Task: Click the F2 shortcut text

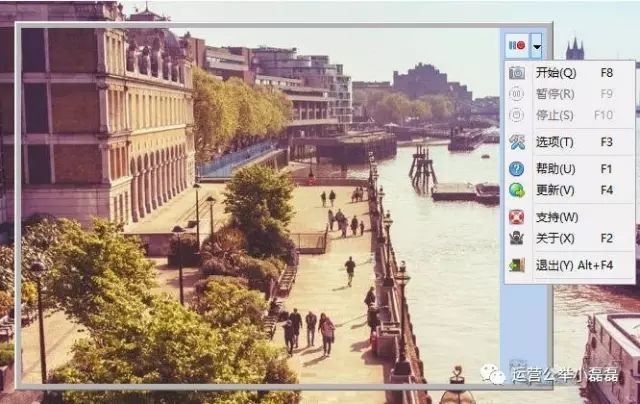Action: pos(607,238)
